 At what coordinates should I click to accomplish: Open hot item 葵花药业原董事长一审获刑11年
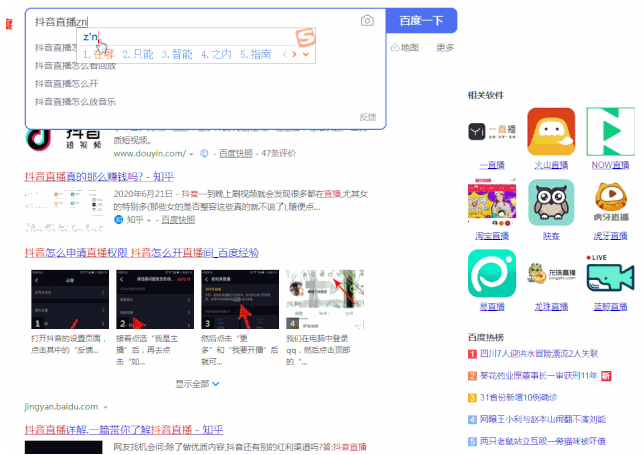pyautogui.click(x=538, y=375)
